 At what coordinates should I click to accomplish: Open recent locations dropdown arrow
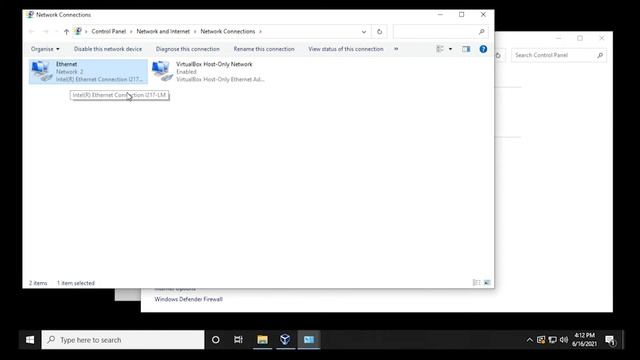click(56, 31)
